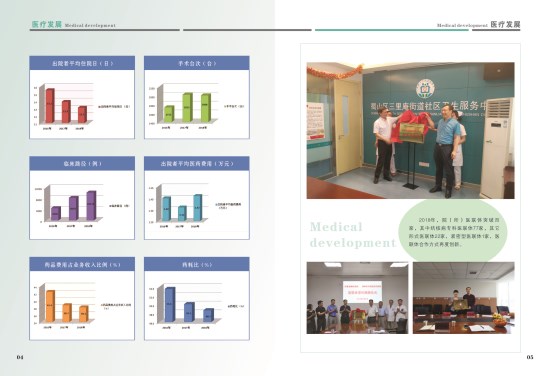Click the tallest red bar in hospital-stay chart
Image resolution: width=550 pixels, height=376 pixels.
coord(50,106)
